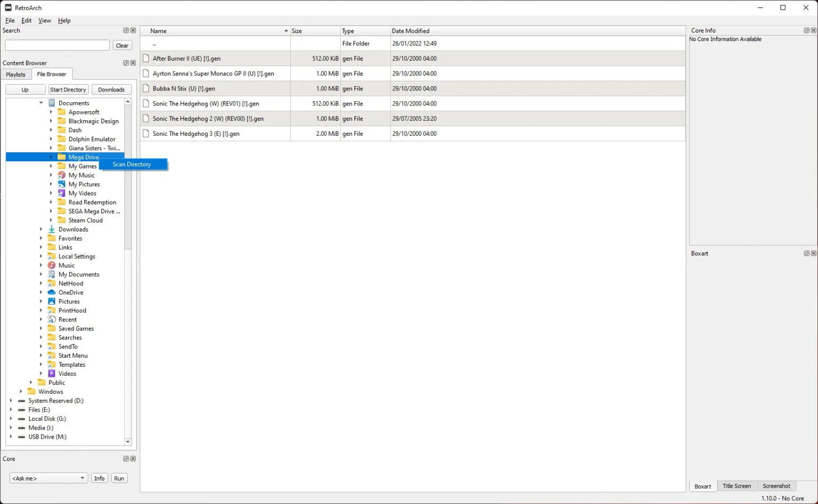Close the Search panel using its X icon

pos(133,30)
